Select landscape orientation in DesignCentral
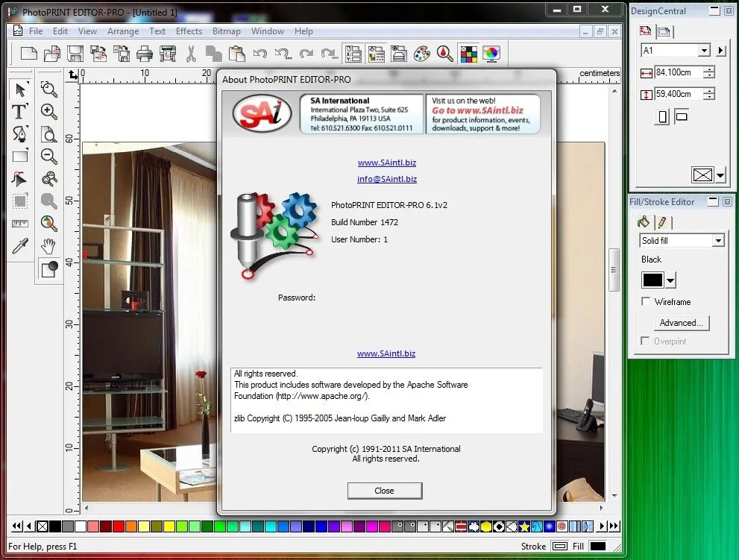 (x=682, y=116)
